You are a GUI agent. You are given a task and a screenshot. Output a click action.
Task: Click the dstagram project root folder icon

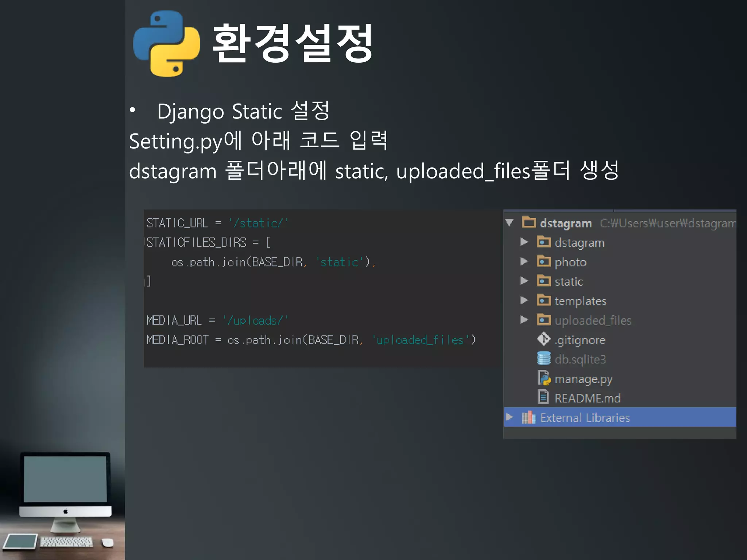pos(529,222)
